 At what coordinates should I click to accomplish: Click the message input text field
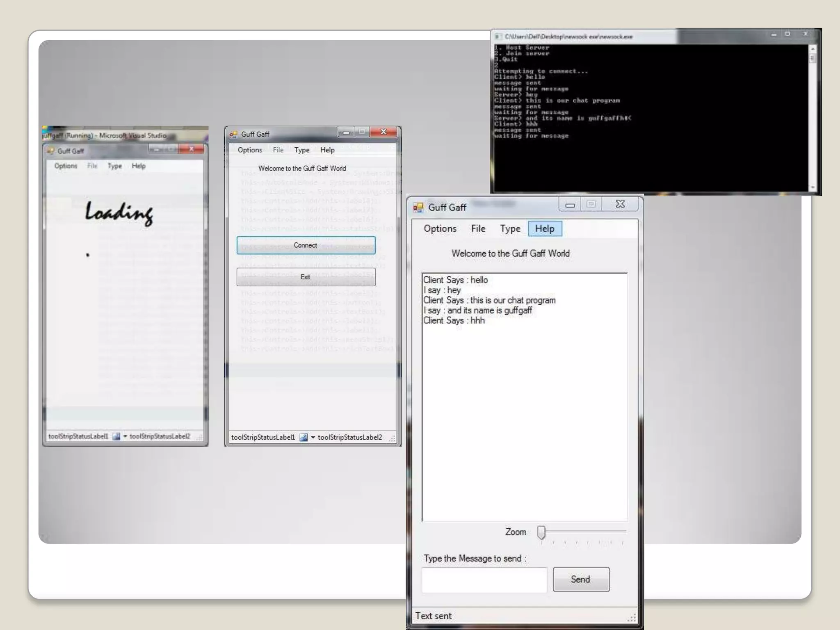pyautogui.click(x=484, y=580)
